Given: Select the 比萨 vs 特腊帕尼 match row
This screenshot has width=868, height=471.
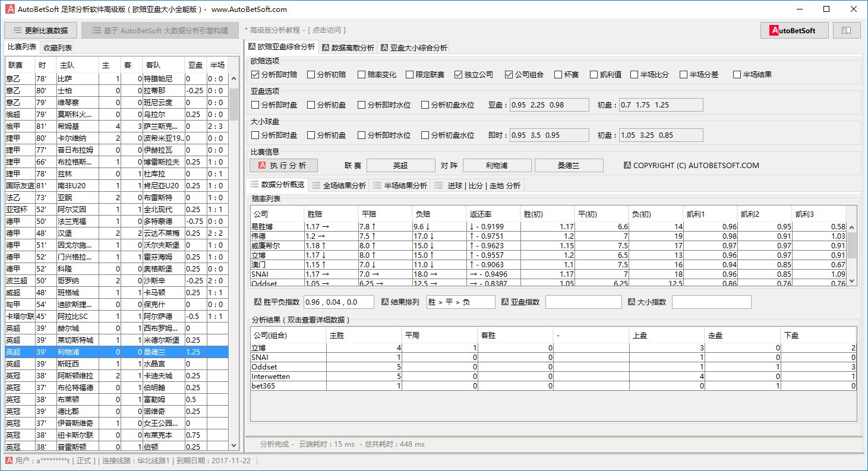Looking at the screenshot, I should 115,78.
